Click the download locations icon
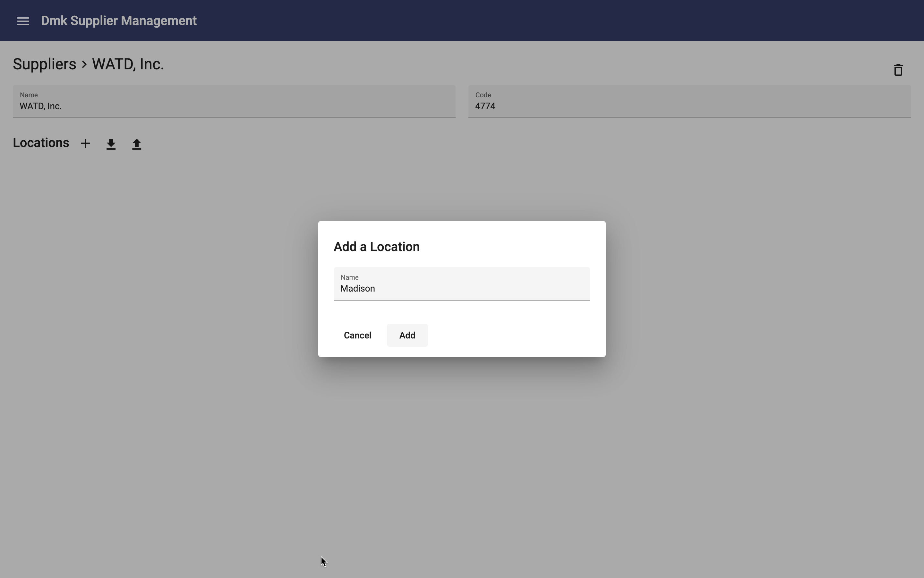Viewport: 924px width, 578px height. point(111,144)
